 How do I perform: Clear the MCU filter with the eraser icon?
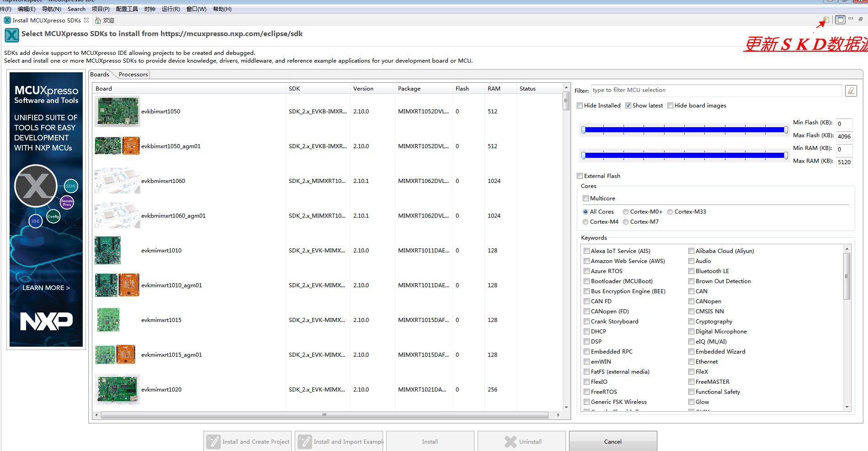pos(851,91)
